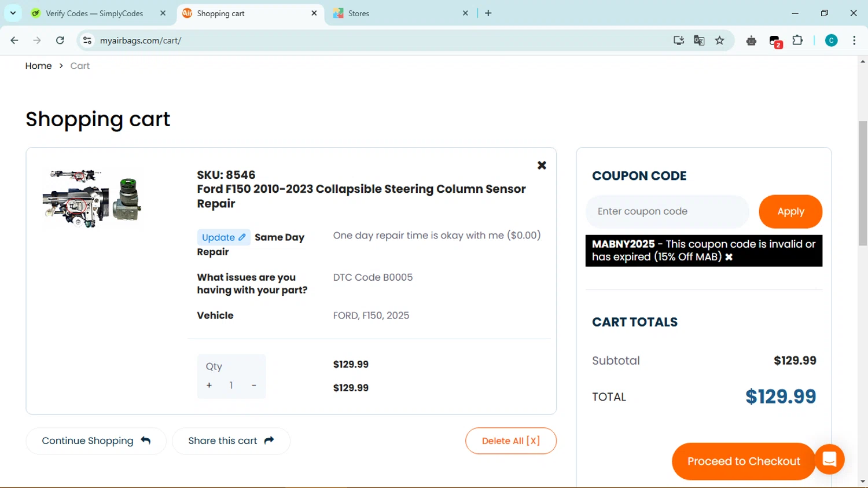Go to Home breadcrumb link
868x488 pixels.
click(x=38, y=66)
